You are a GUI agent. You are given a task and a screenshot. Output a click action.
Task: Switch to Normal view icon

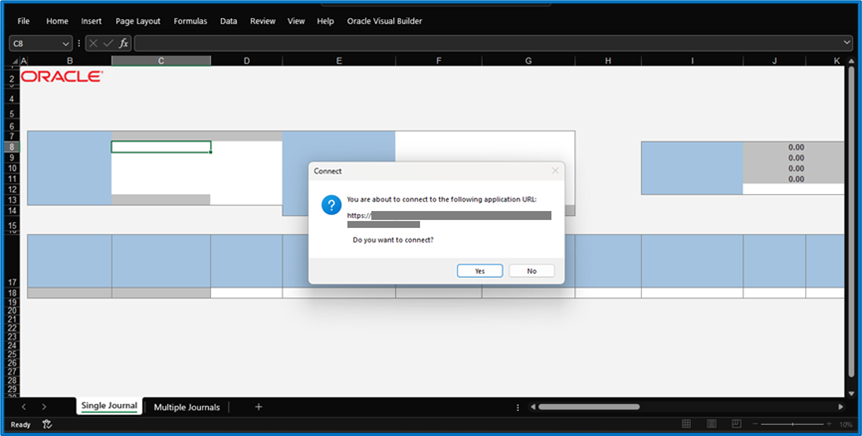(686, 424)
